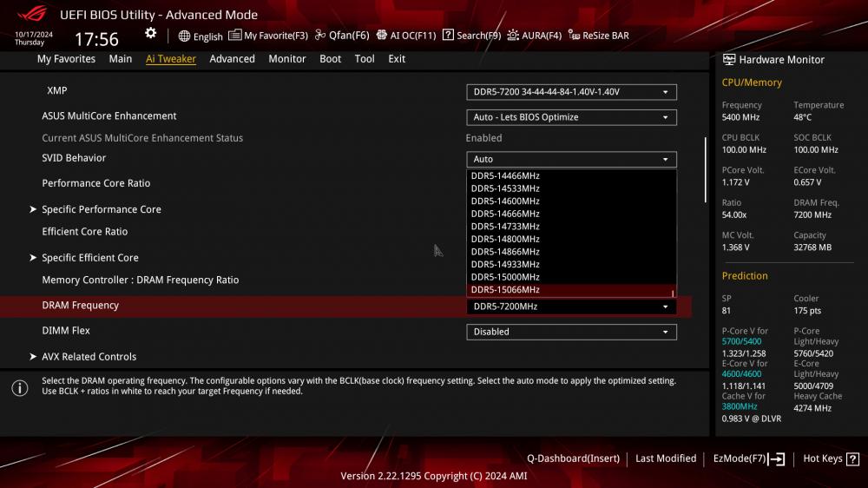
Task: Select Performance Core Ratio row
Action: [96, 183]
